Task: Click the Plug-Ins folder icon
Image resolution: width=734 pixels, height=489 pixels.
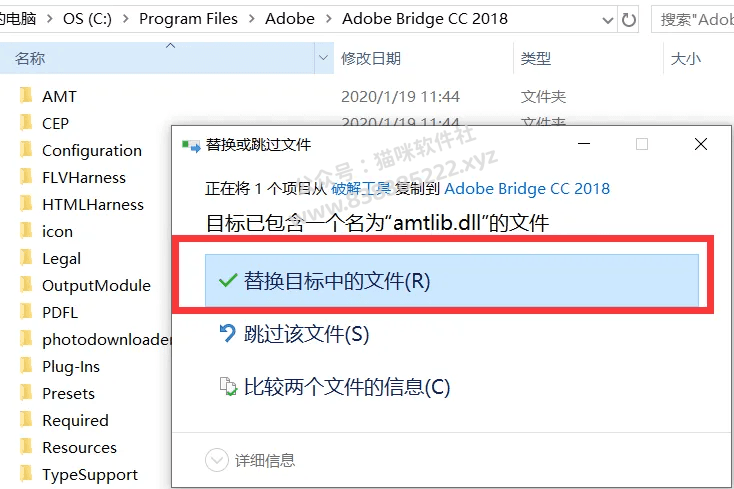Action: (x=26, y=365)
